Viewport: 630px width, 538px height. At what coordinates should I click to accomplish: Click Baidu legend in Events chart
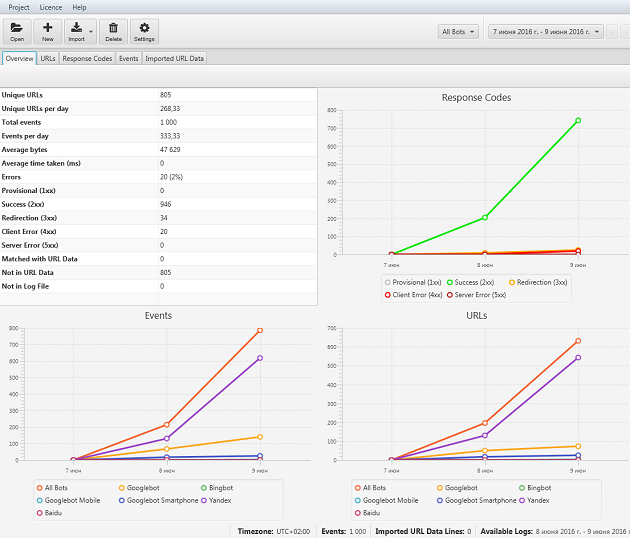pyautogui.click(x=49, y=513)
